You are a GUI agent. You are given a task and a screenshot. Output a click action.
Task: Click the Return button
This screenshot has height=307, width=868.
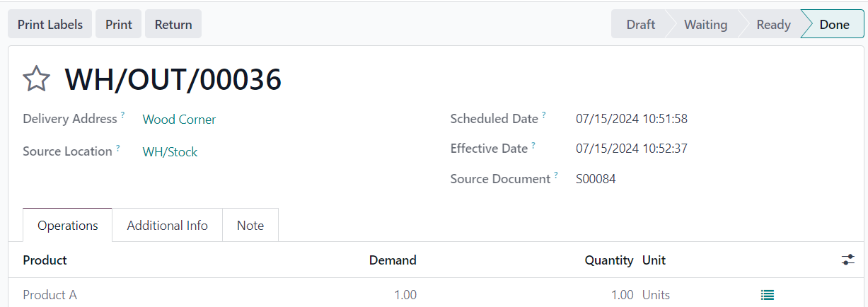tap(173, 24)
